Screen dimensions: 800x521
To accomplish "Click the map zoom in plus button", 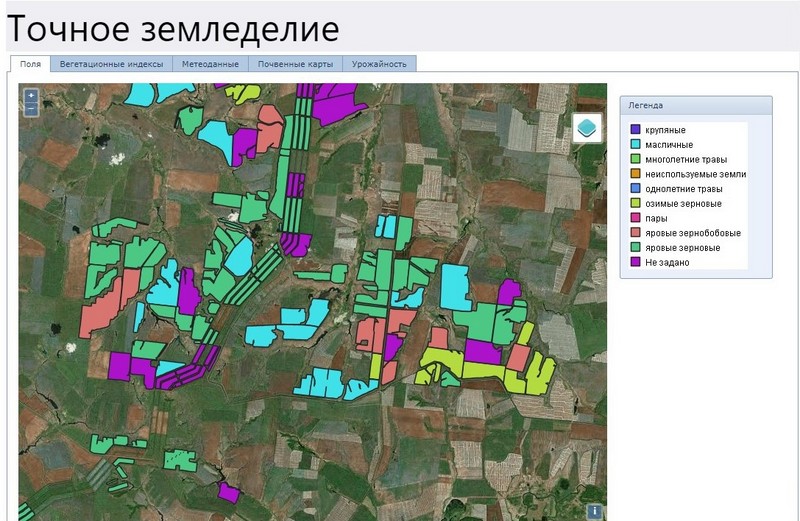I will [x=32, y=96].
